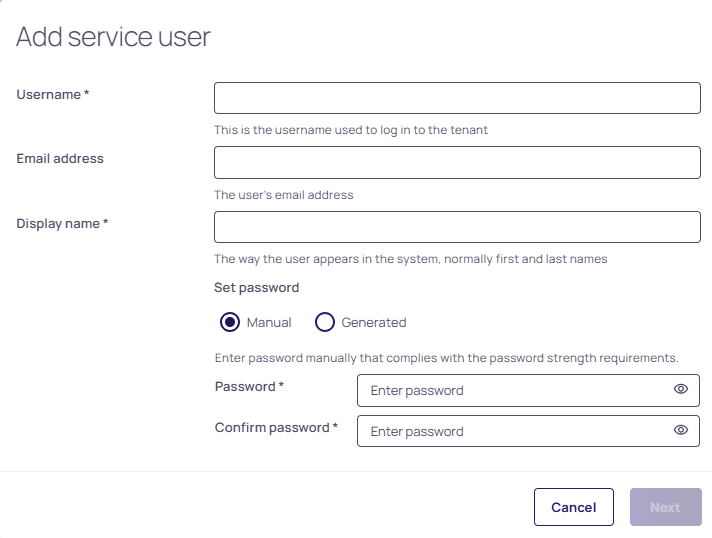Click the "Email address" label text

click(x=60, y=158)
